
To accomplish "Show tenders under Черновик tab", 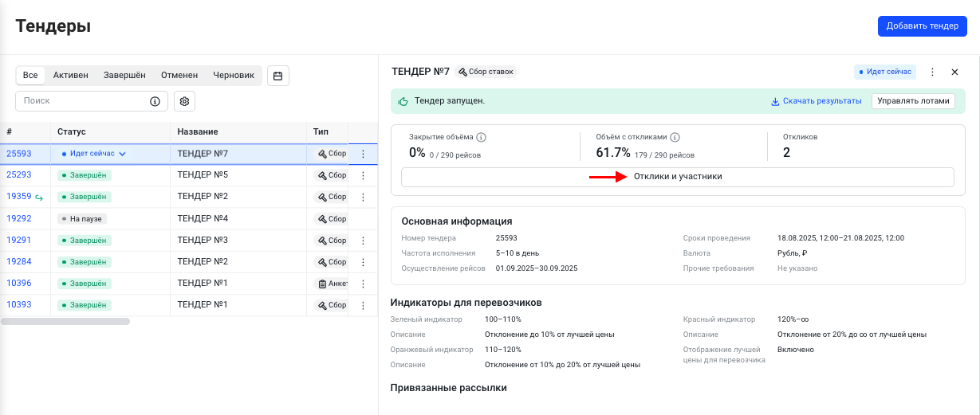I will (x=233, y=76).
